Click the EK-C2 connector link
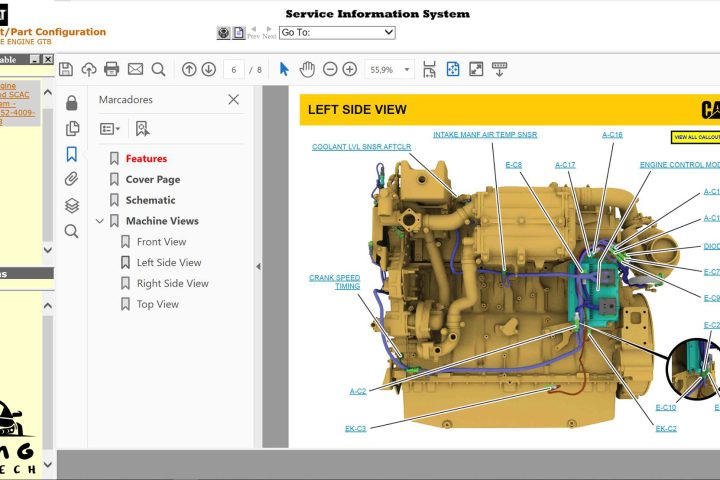The height and width of the screenshot is (480, 720). pyautogui.click(x=666, y=429)
